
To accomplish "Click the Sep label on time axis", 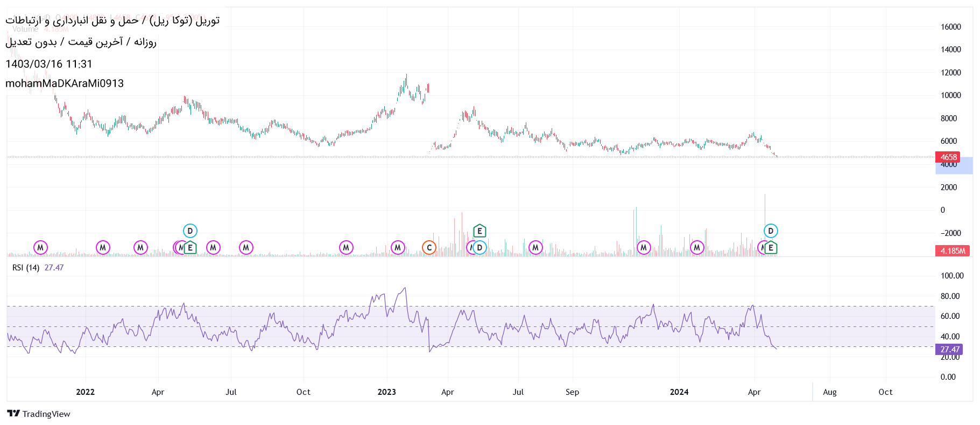I will click(572, 392).
